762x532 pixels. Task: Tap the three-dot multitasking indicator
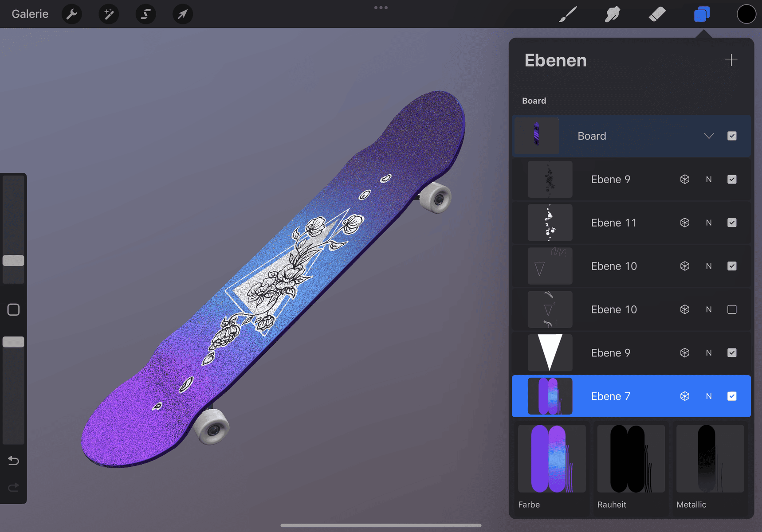tap(381, 8)
